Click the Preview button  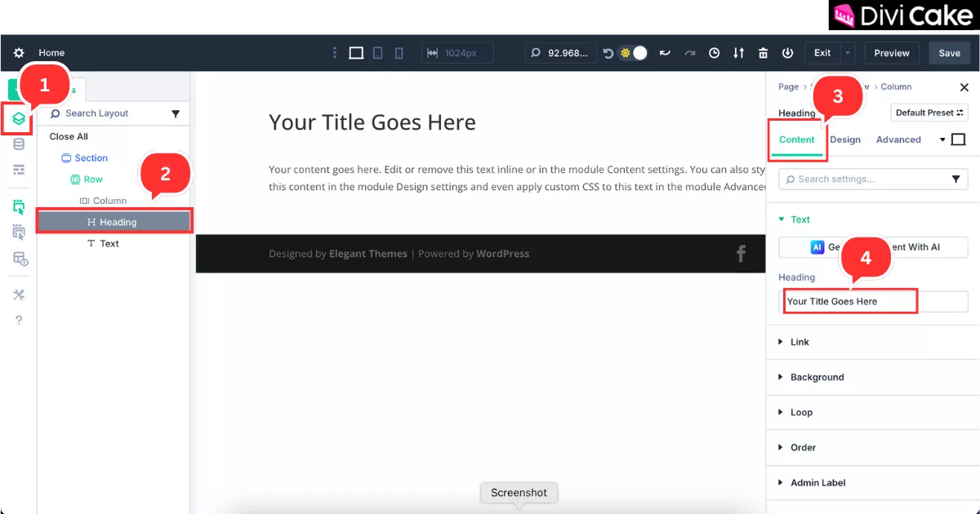point(892,53)
